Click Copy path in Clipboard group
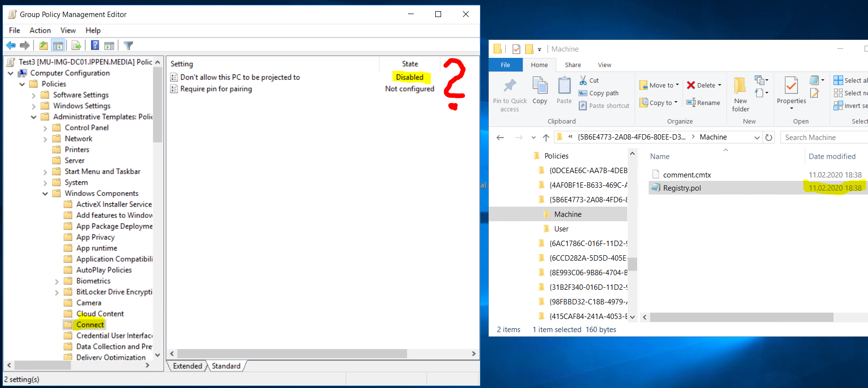 click(599, 93)
